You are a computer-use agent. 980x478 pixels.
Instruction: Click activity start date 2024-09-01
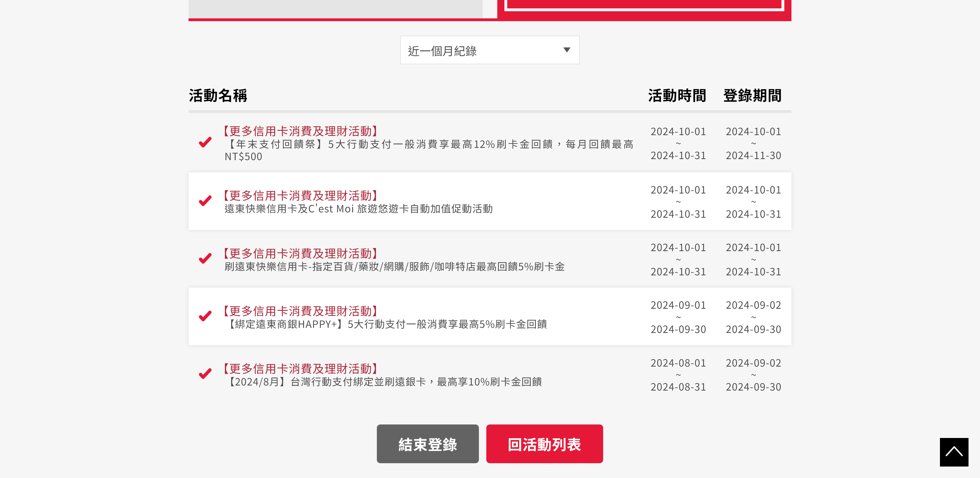(x=678, y=305)
